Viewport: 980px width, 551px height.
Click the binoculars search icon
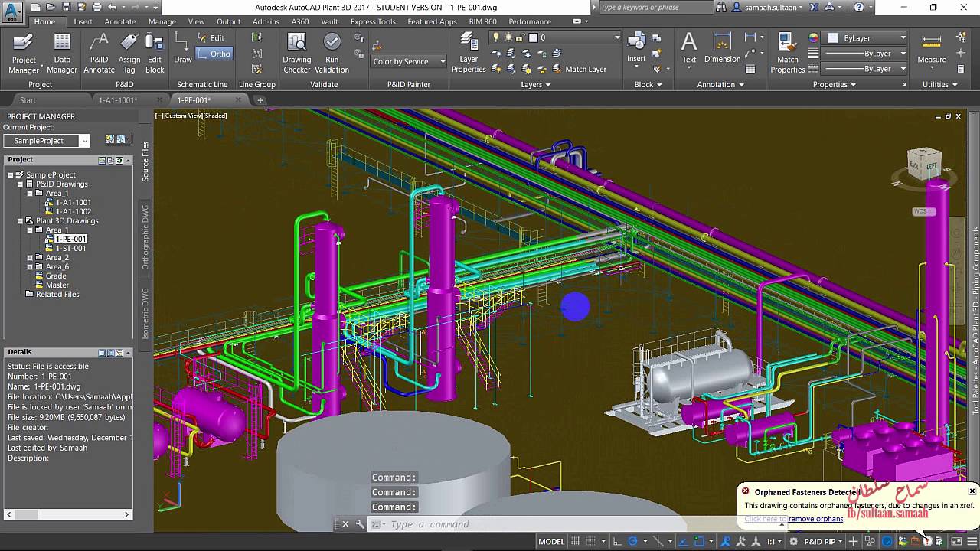722,7
